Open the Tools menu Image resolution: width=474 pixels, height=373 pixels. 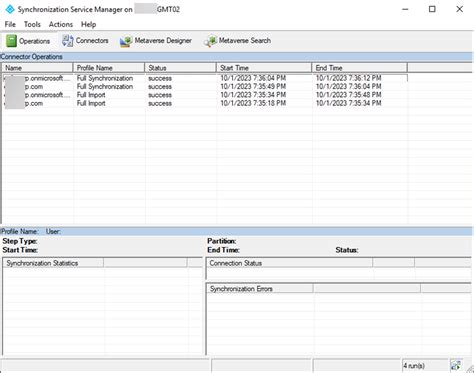[32, 24]
